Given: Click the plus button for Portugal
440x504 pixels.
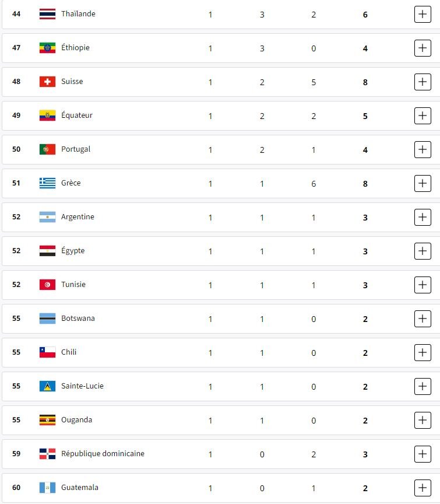Looking at the screenshot, I should click(423, 149).
